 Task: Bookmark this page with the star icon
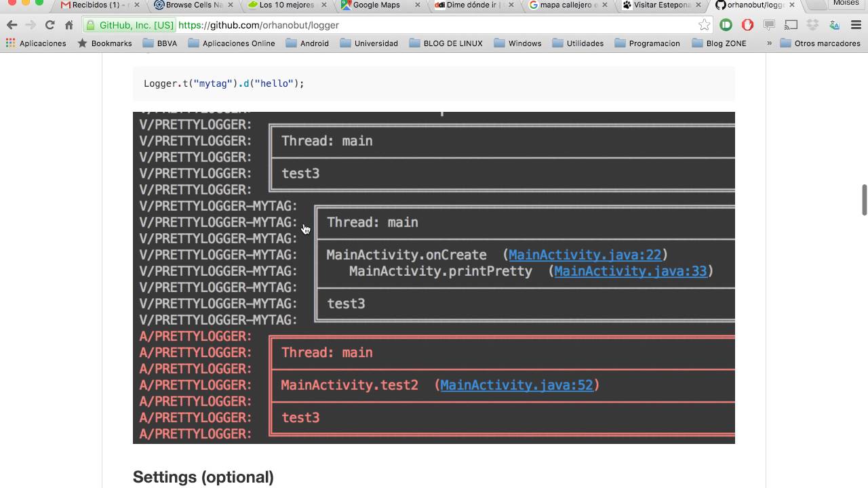705,25
